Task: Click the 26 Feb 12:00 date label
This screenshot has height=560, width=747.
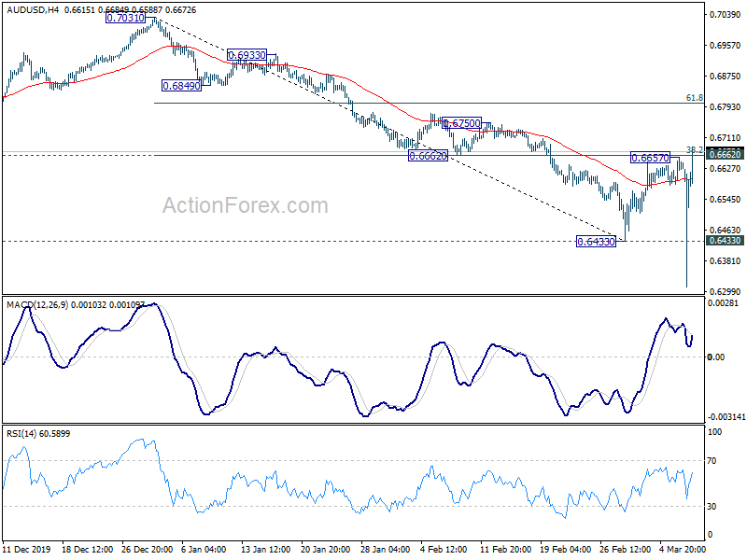Action: (625, 549)
